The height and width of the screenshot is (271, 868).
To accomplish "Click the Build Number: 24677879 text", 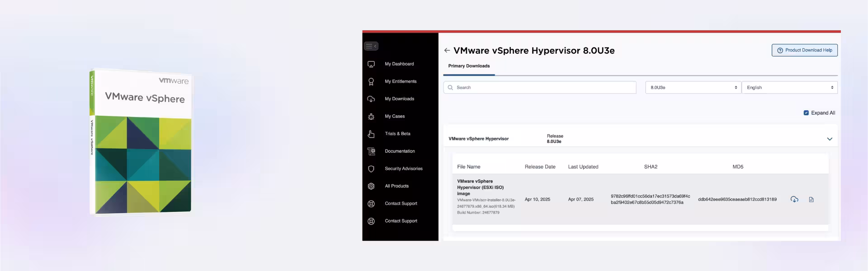I will pyautogui.click(x=478, y=213).
